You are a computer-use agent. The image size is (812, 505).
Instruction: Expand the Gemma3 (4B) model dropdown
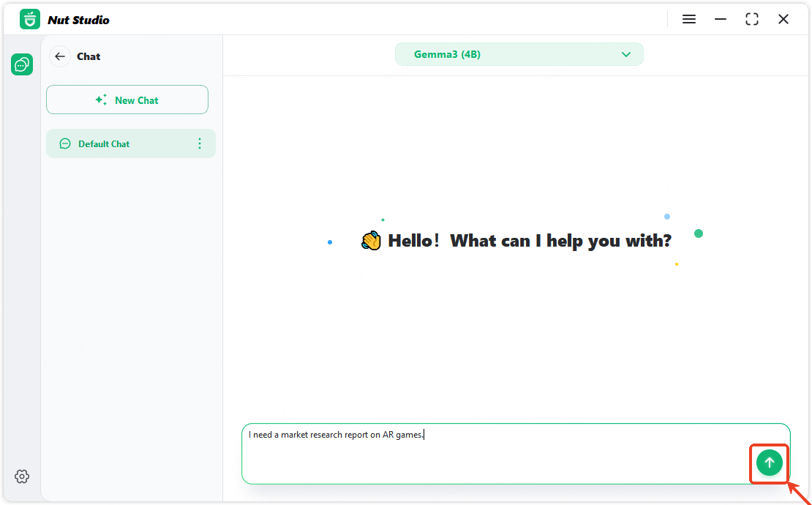(519, 54)
